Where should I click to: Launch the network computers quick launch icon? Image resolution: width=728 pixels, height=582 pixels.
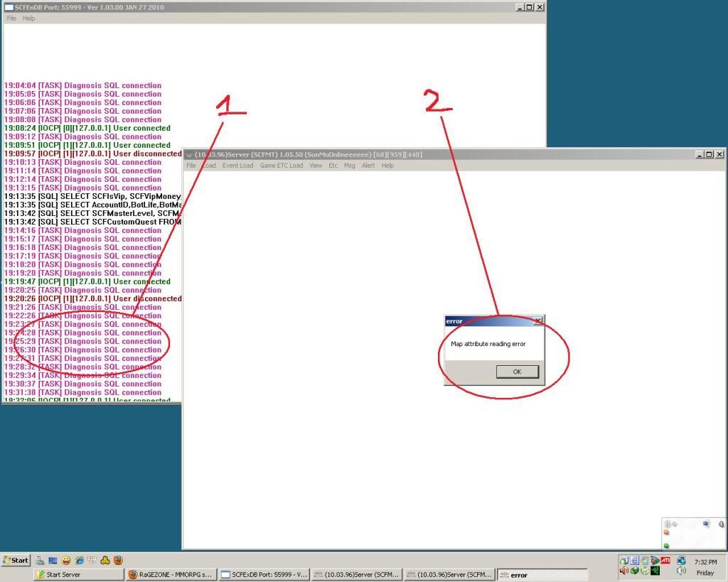(x=40, y=561)
